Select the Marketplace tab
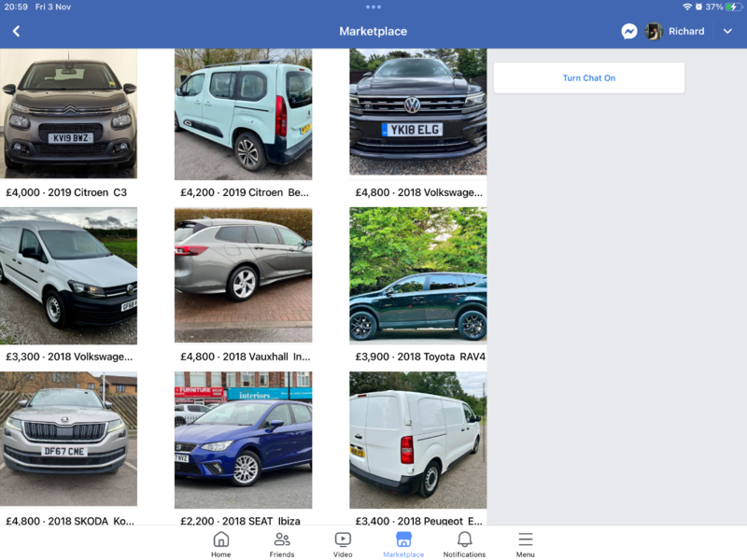Viewport: 747px width, 560px height. (403, 545)
